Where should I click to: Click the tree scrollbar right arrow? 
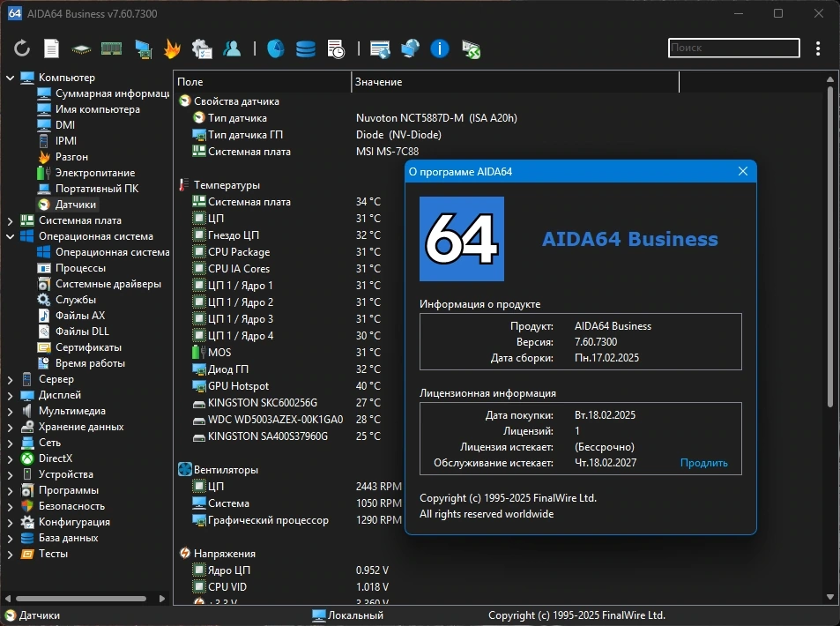coord(162,598)
